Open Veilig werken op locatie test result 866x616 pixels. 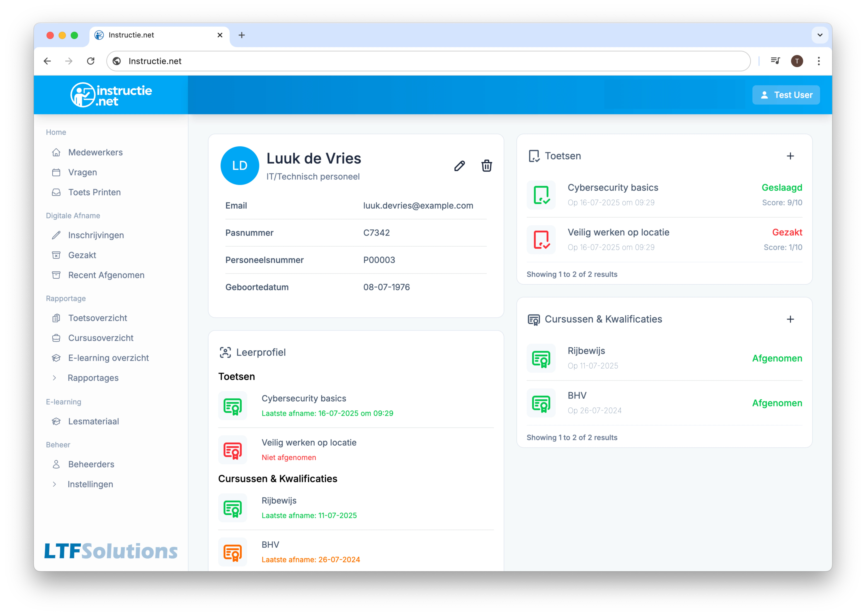point(664,240)
